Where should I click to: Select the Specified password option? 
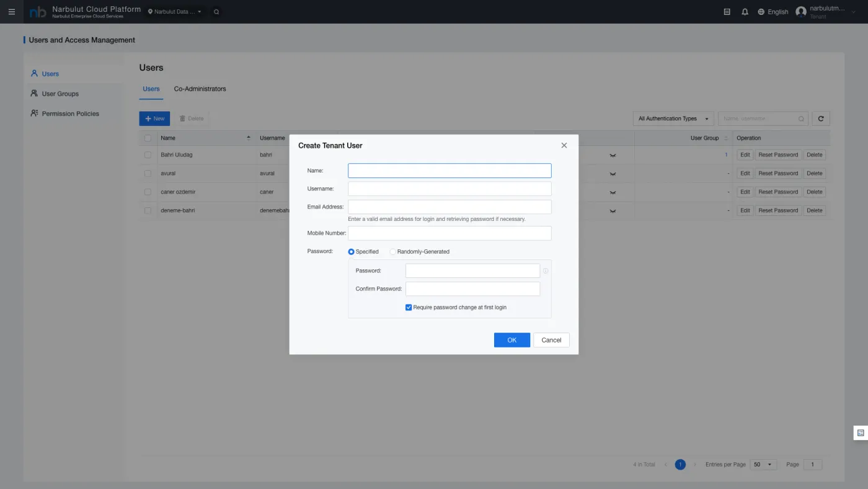[352, 252]
